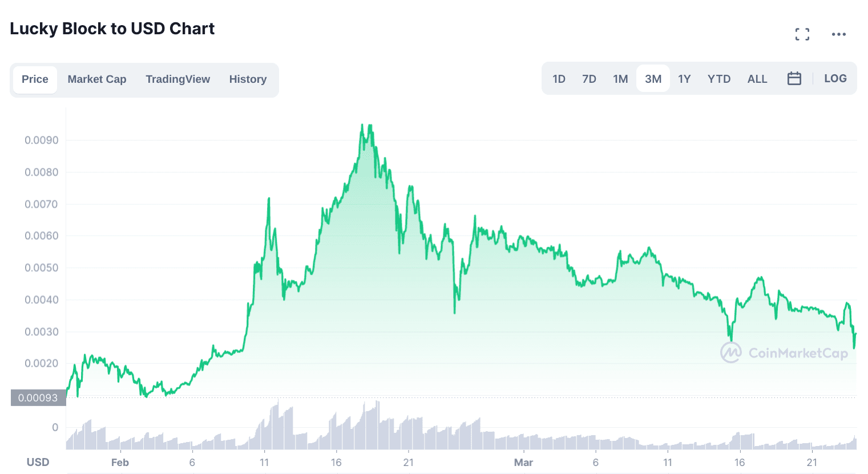Show the 1Y time range
The height and width of the screenshot is (474, 868).
[684, 79]
